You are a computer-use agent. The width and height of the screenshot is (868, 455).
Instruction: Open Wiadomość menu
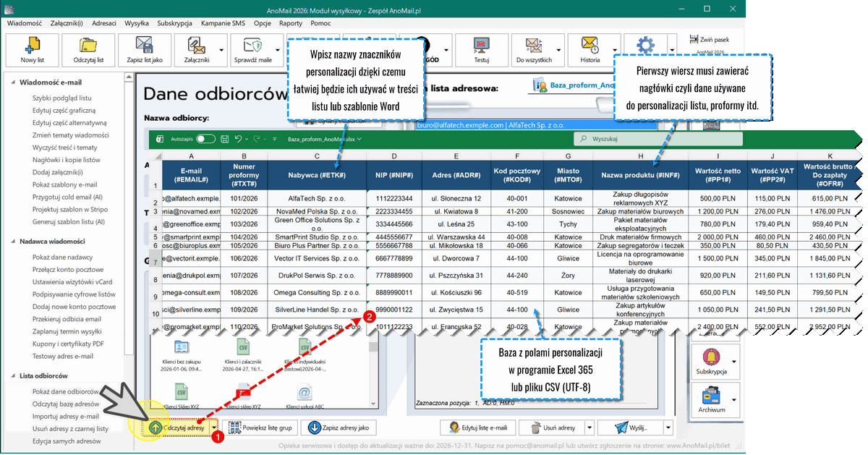(25, 23)
